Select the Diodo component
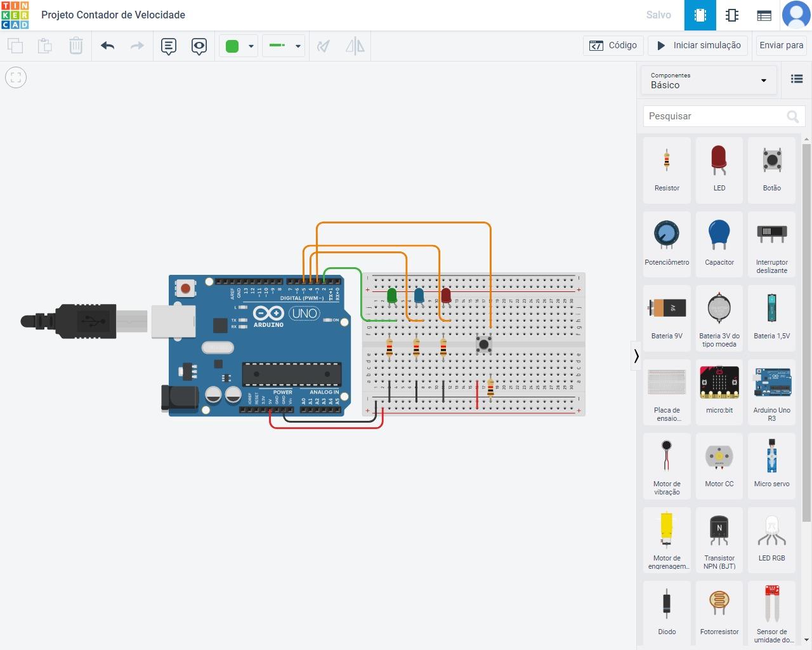The image size is (812, 650). pos(667,614)
